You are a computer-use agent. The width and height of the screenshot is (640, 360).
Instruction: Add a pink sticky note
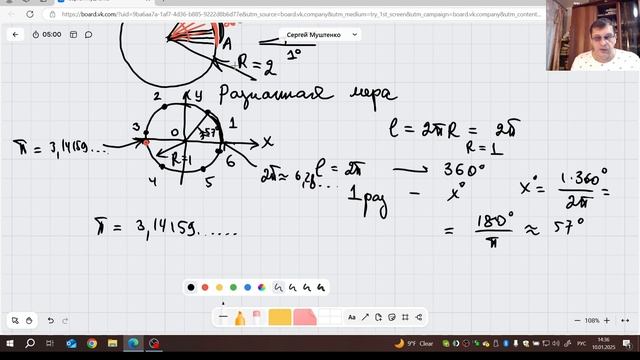305,317
